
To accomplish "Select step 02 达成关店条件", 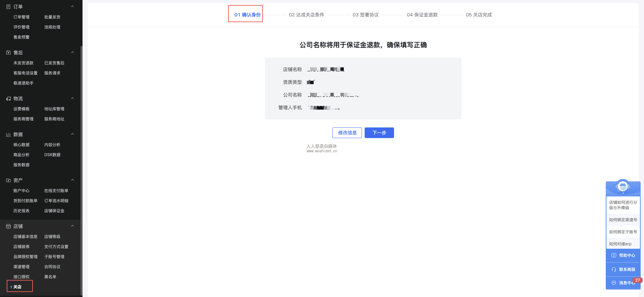I will pos(307,15).
